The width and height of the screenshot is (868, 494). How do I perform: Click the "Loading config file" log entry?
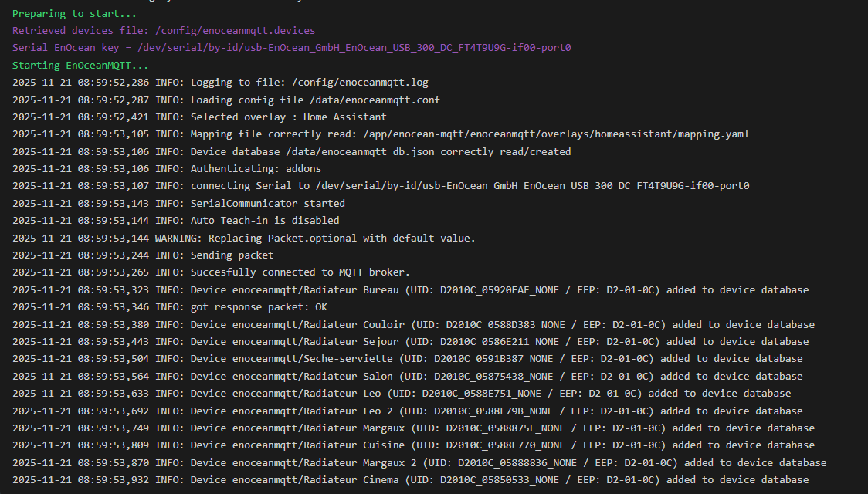(x=315, y=100)
